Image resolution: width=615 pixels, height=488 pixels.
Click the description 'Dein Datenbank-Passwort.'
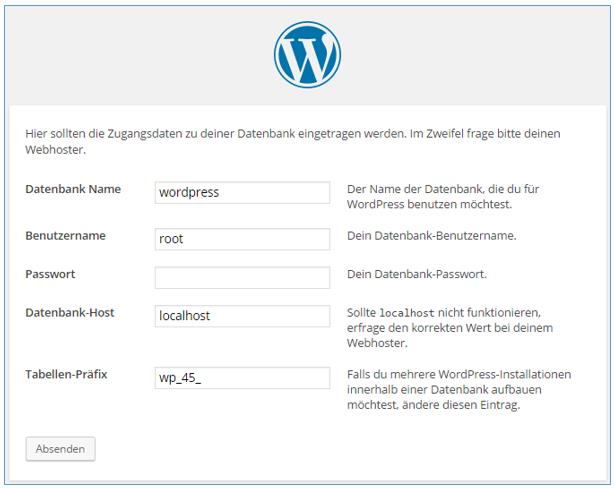point(417,274)
